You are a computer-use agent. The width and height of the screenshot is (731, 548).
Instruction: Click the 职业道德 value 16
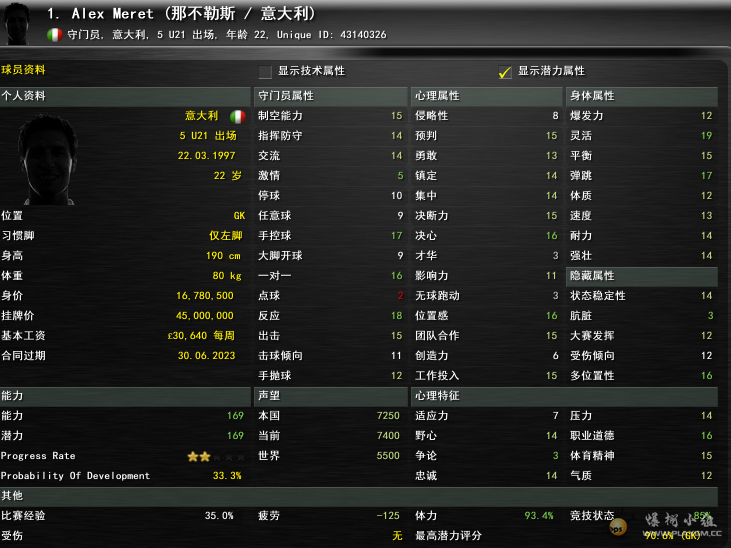[707, 436]
